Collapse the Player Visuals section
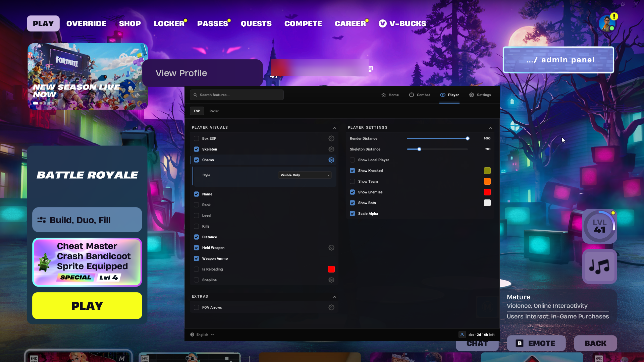This screenshot has width=644, height=362. tap(334, 128)
